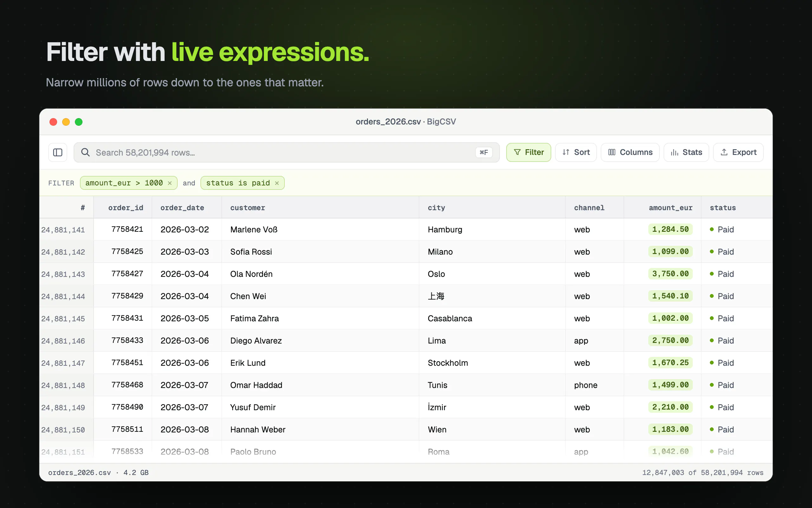Click the 'and' filter connector
The height and width of the screenshot is (508, 812).
(x=189, y=183)
